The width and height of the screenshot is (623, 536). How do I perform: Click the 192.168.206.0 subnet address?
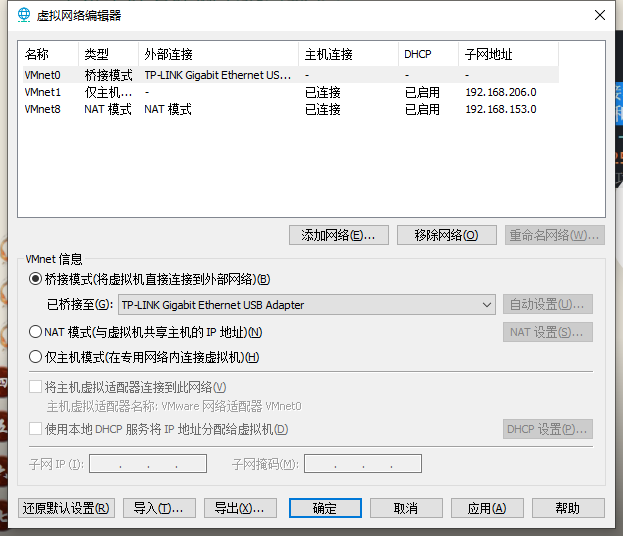pos(501,92)
